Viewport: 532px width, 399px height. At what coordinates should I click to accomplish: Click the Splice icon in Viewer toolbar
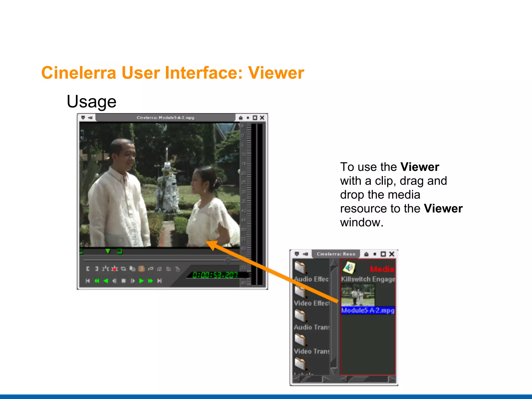pos(105,269)
